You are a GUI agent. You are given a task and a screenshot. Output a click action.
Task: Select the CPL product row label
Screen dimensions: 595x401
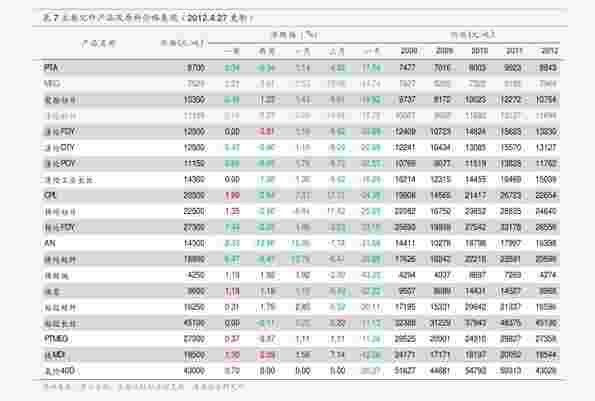(50, 195)
